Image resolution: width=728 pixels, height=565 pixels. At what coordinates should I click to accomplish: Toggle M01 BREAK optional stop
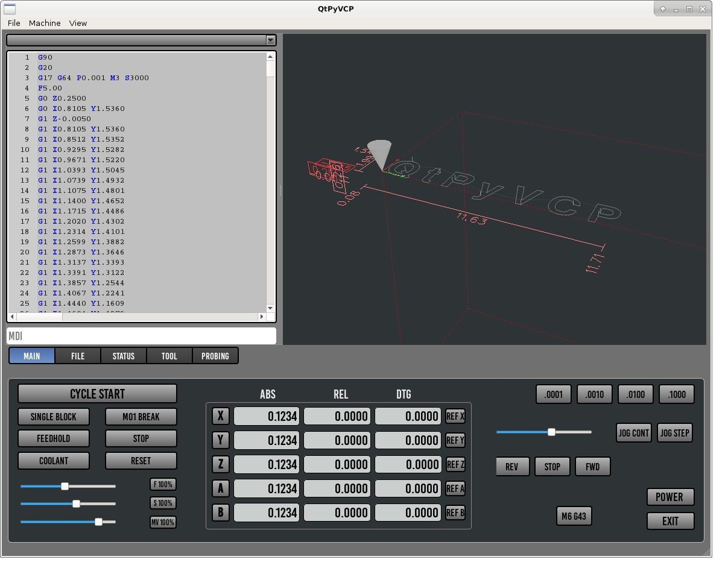[141, 417]
